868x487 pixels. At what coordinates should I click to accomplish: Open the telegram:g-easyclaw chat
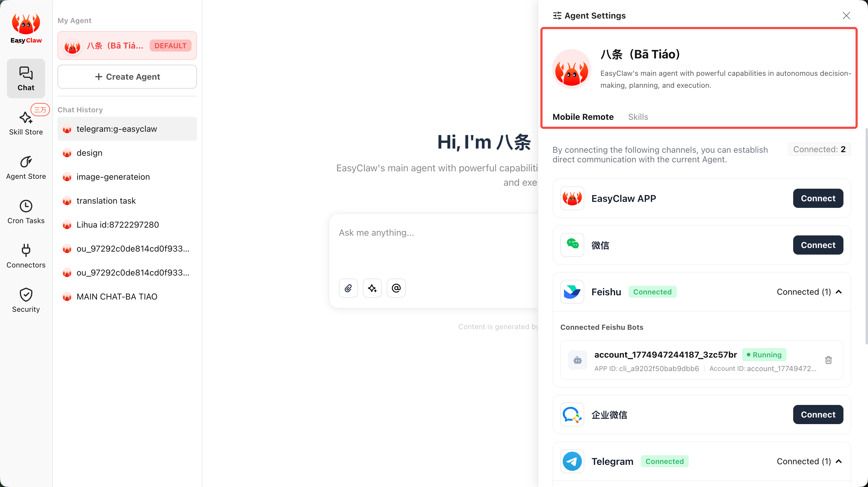(x=127, y=129)
